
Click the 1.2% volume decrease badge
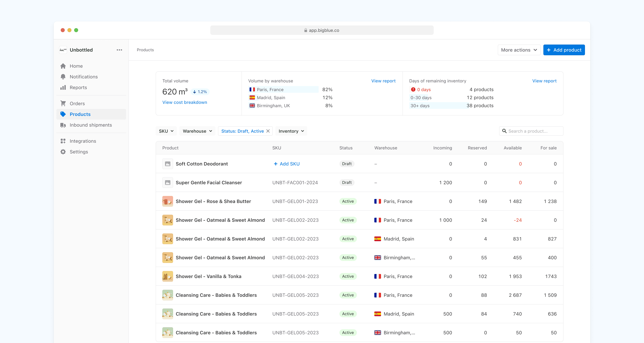coord(200,92)
